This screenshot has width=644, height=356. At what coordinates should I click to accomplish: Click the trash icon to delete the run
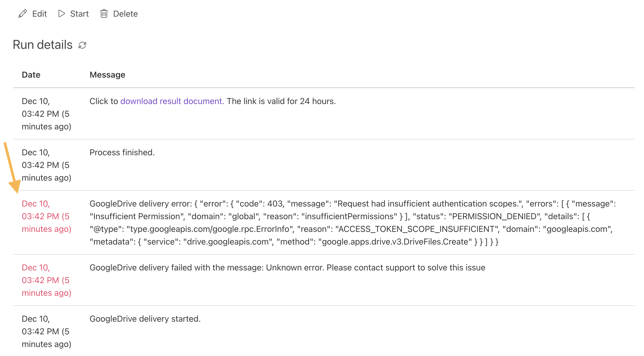pyautogui.click(x=104, y=13)
